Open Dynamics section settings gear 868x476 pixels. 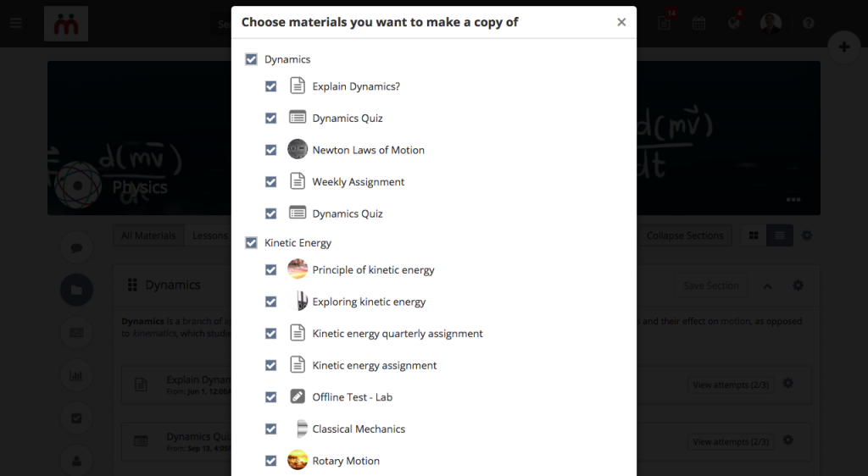(x=798, y=285)
